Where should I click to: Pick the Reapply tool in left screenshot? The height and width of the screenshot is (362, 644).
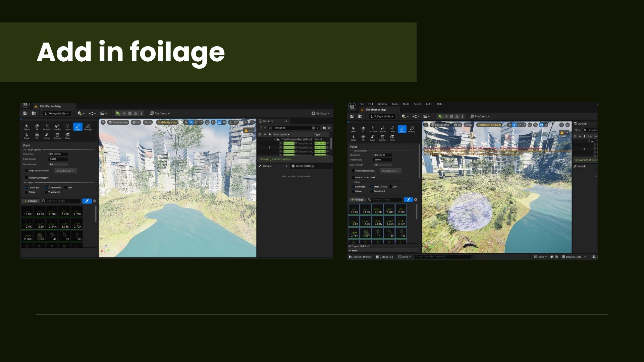88,127
